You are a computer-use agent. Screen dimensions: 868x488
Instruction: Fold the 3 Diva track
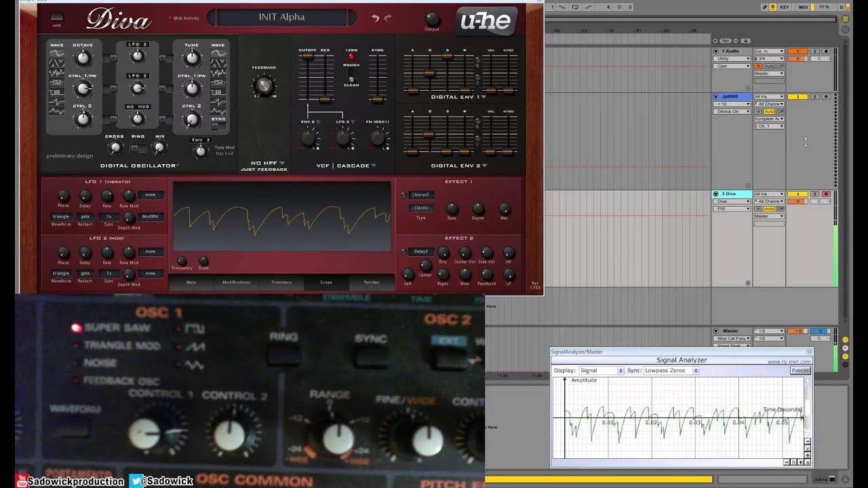715,195
